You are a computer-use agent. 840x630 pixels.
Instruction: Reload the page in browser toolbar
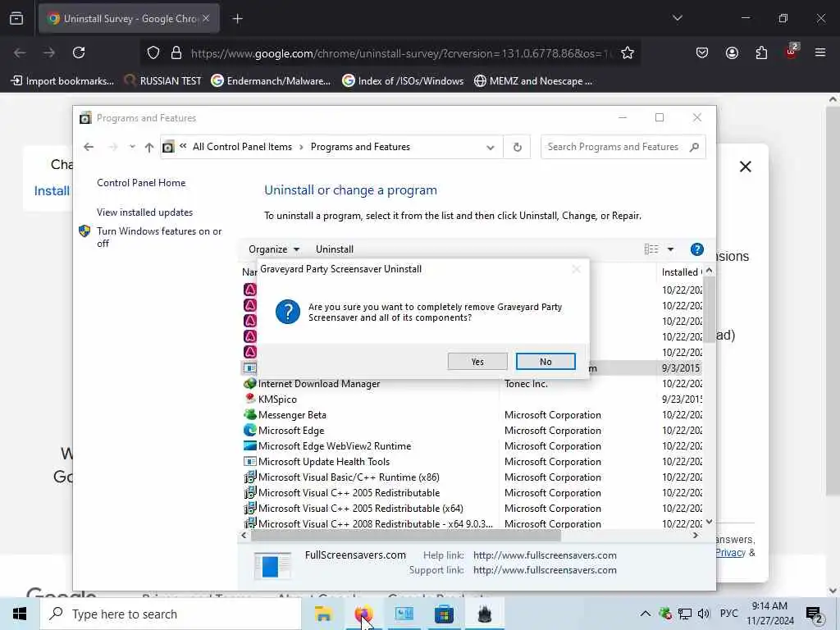pyautogui.click(x=79, y=52)
